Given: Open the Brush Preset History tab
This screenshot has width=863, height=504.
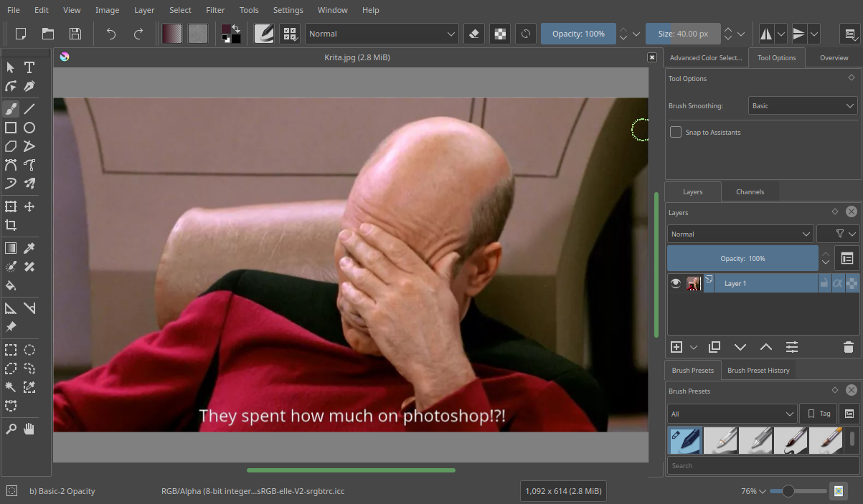Looking at the screenshot, I should pos(758,371).
